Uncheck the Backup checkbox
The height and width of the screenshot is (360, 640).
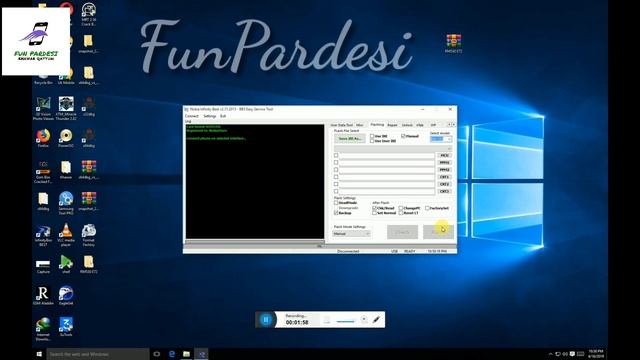[336, 213]
